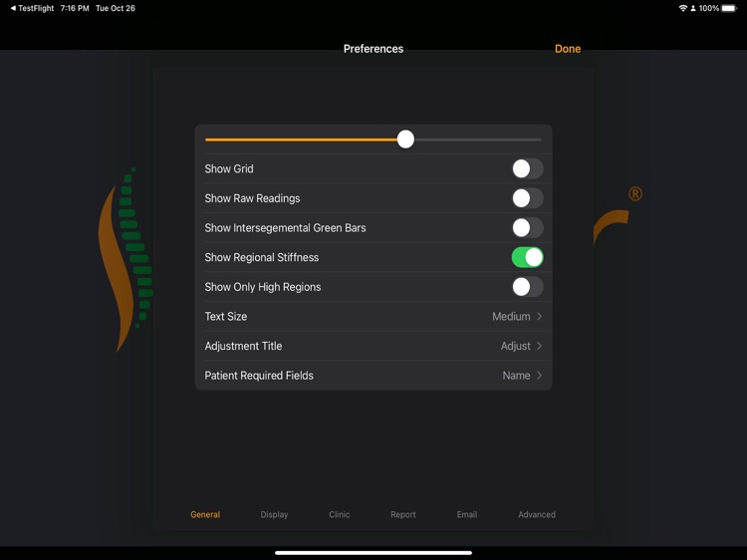Screen dimensions: 747x560
Task: Toggle the Show Grid switch
Action: pyautogui.click(x=527, y=168)
